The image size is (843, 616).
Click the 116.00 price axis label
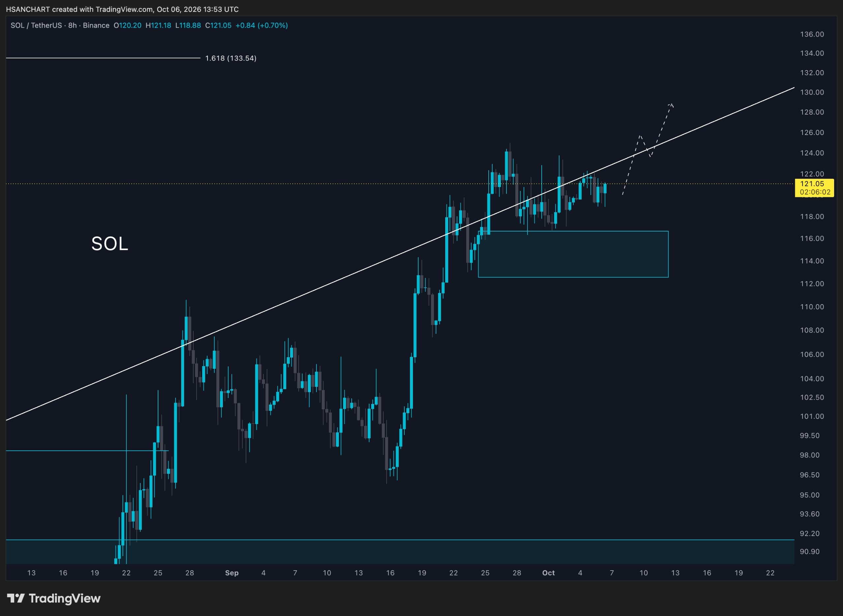click(812, 238)
